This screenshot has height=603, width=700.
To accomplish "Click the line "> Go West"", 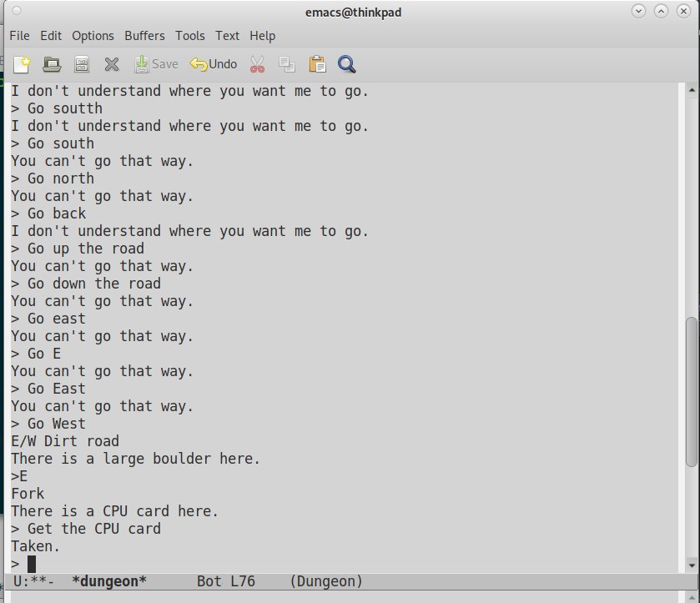I will (48, 424).
